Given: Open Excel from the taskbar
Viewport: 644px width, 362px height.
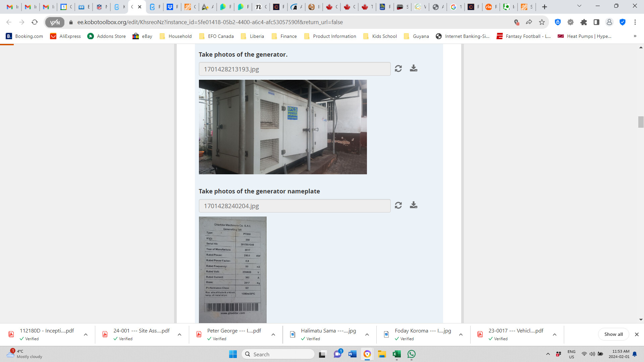Looking at the screenshot, I should point(397,354).
